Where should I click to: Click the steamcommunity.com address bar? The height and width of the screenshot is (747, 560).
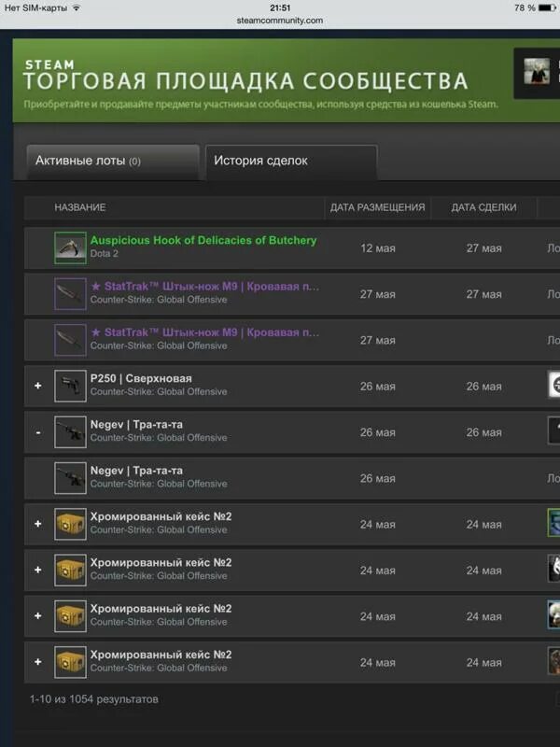279,21
